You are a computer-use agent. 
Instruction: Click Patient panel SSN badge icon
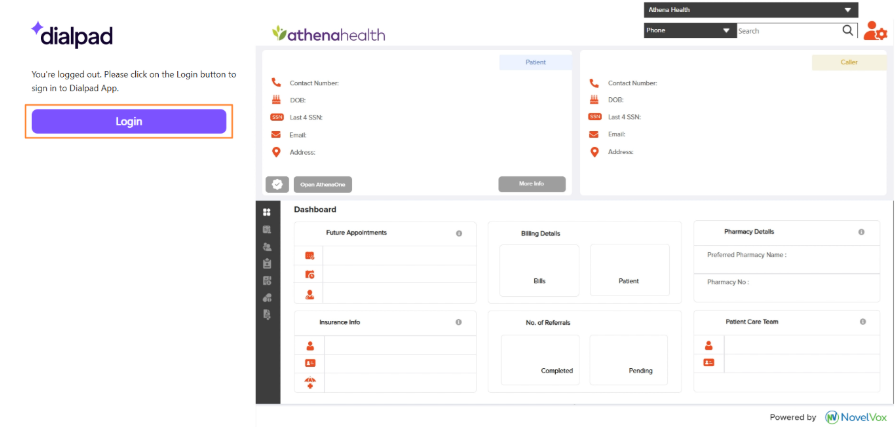coord(276,117)
